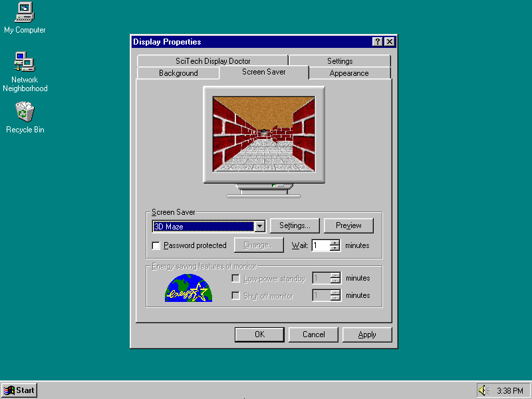
Task: Click the Wait minutes input field
Action: point(320,245)
